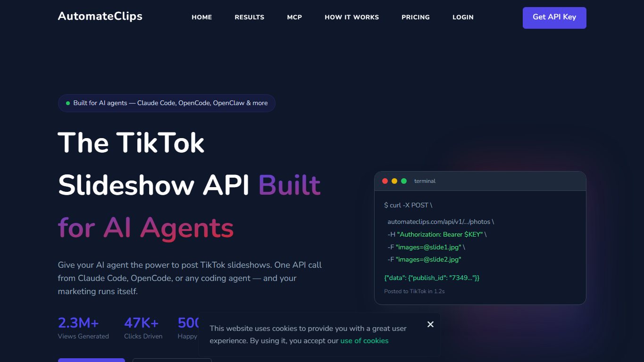
Task: Click the 'for AI Agents' gradient heading
Action: pos(146,227)
